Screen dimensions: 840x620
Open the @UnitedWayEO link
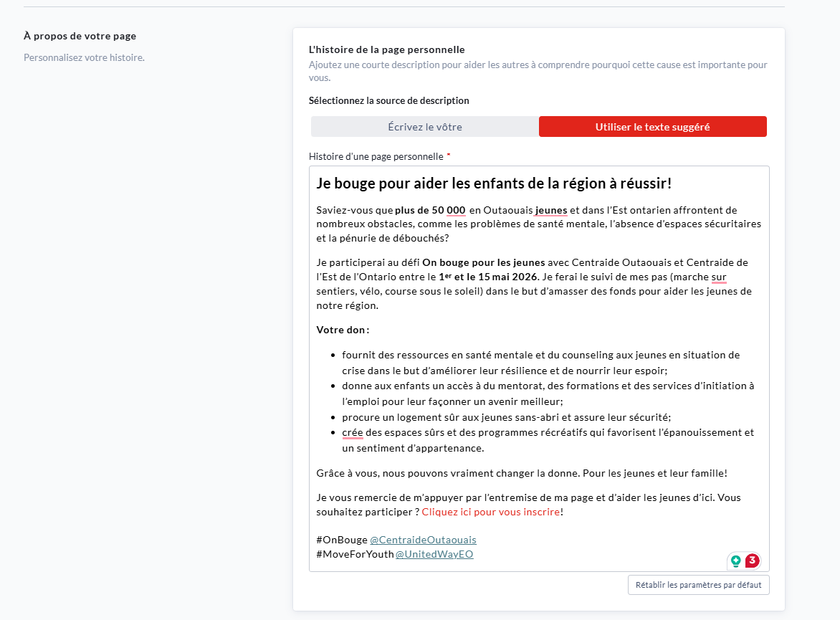tap(434, 554)
